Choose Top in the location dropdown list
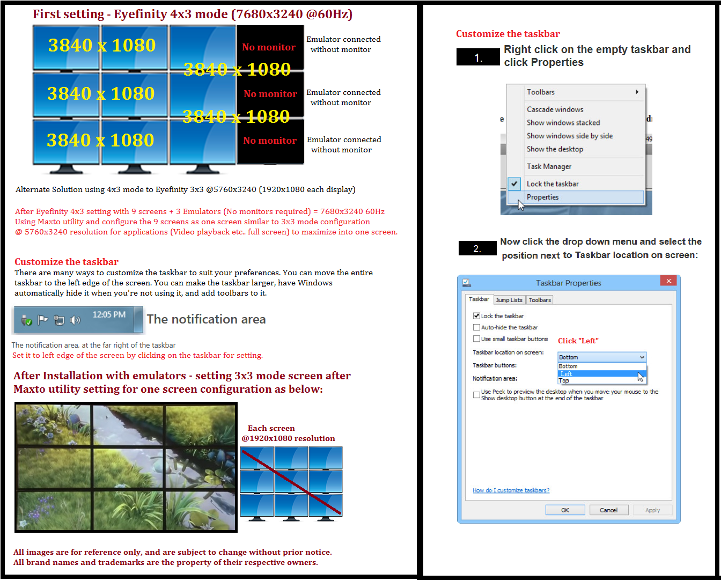The height and width of the screenshot is (588, 721). [x=602, y=380]
